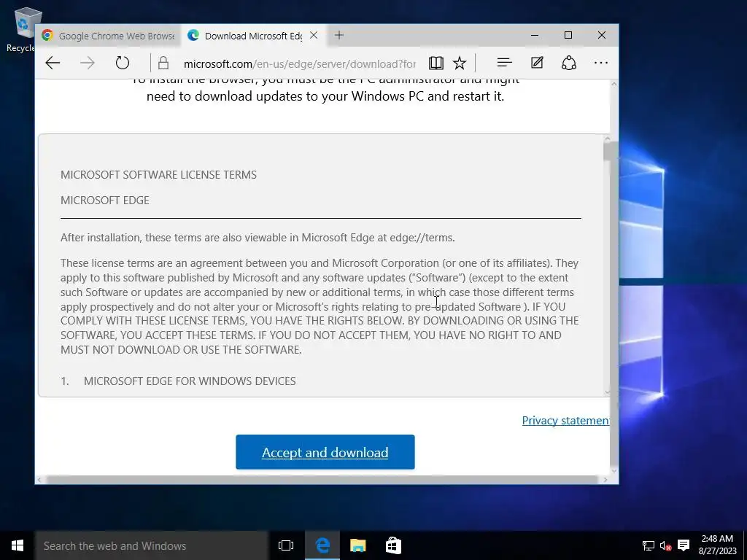The image size is (747, 560).
Task: Add page to favorites with star
Action: point(460,63)
